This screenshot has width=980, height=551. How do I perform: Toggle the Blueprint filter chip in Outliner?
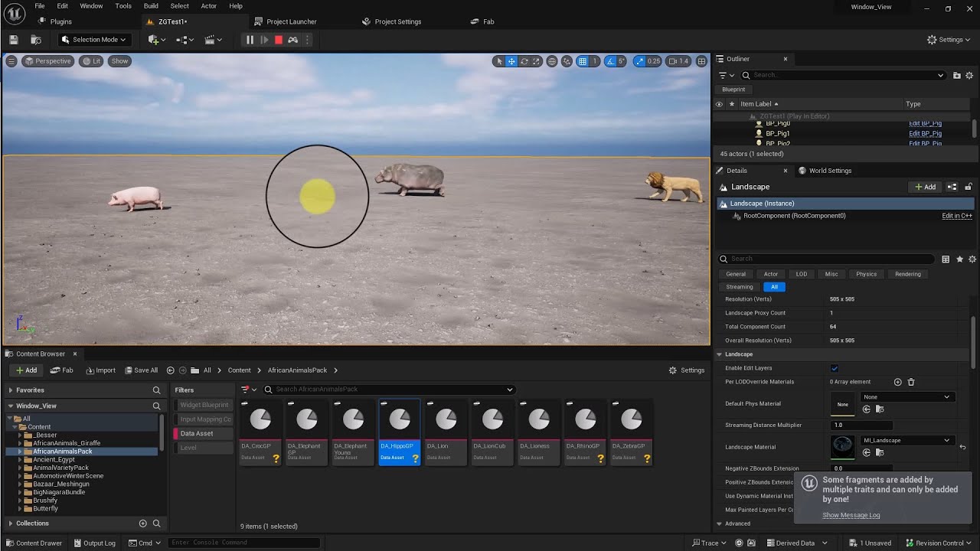[733, 90]
